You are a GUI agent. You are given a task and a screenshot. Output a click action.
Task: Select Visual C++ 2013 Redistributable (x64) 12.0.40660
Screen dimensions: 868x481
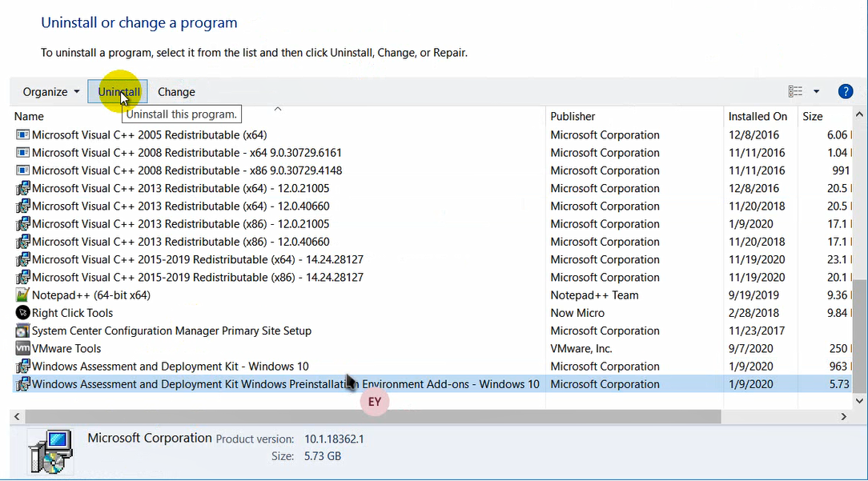180,206
